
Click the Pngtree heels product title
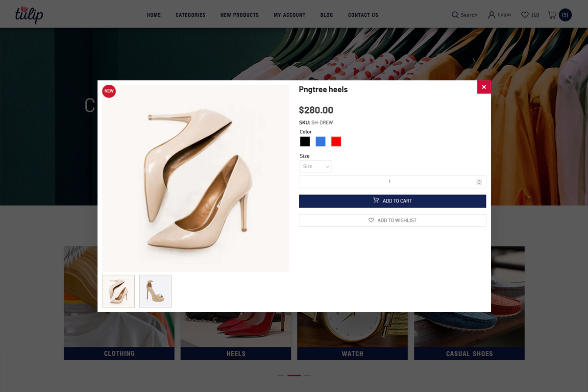point(323,90)
